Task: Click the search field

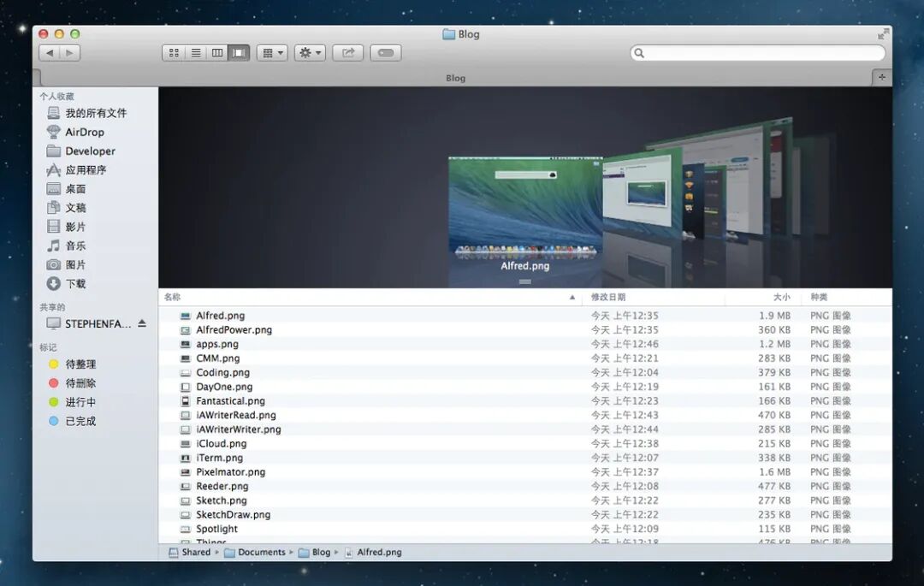Action: (758, 53)
